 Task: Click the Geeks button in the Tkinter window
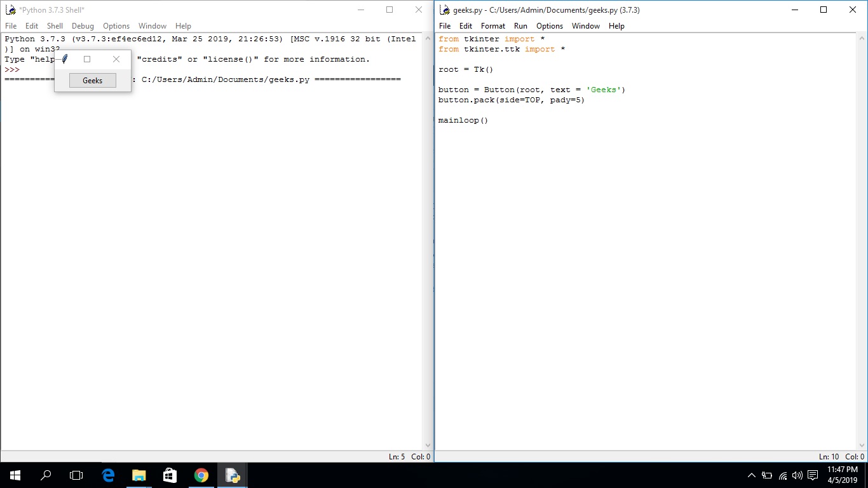coord(92,80)
